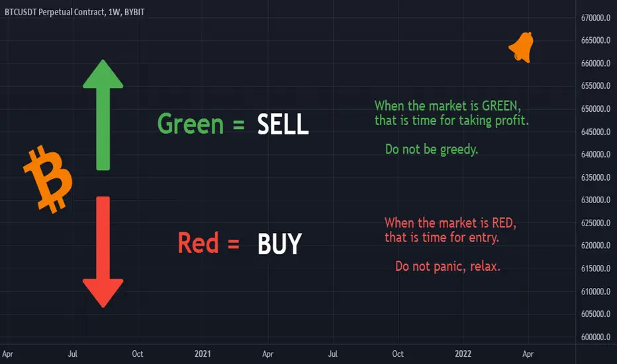Select the 'Green =' label text
Screen dimensions: 617x364
[201, 124]
